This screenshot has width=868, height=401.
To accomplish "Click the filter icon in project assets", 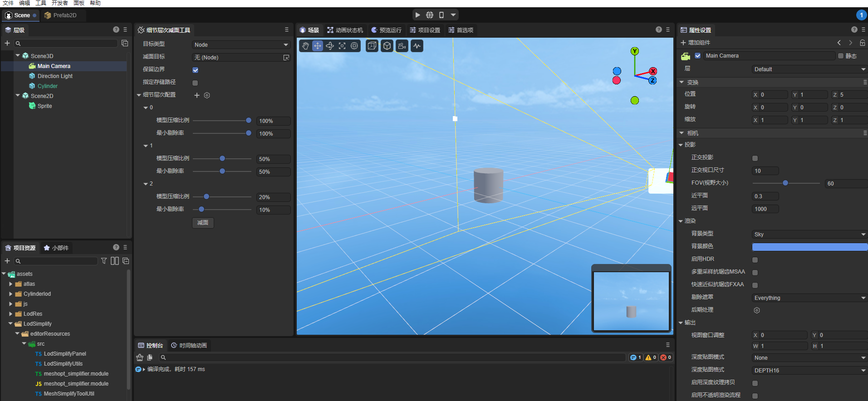I will tap(104, 261).
